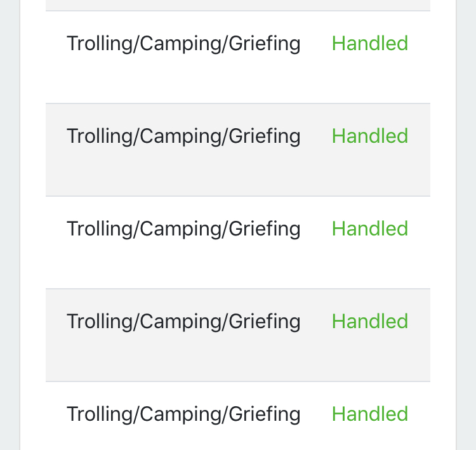This screenshot has height=450, width=476.
Task: Click the gray page margin on far left
Action: (x=10, y=225)
